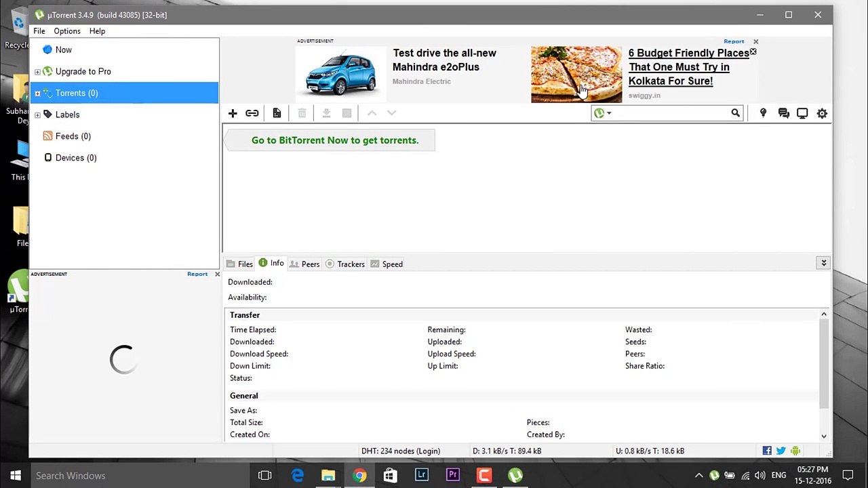Click the blue car ad thumbnail

tap(340, 73)
